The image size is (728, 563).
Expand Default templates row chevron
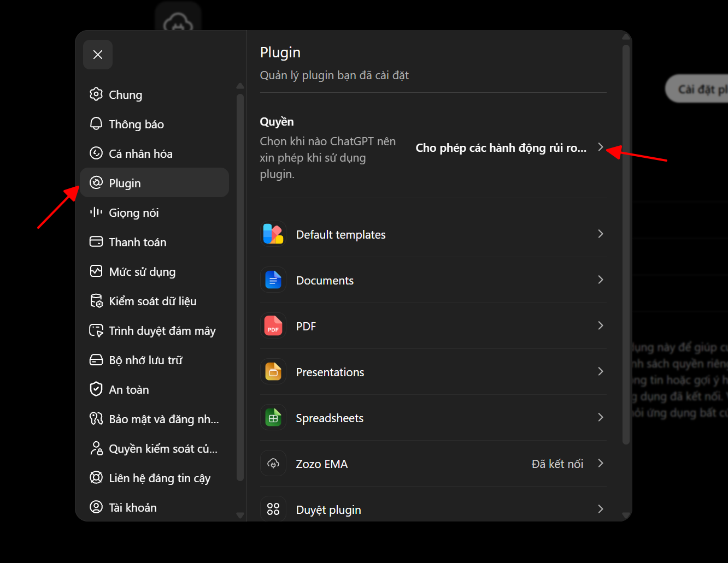coord(601,234)
